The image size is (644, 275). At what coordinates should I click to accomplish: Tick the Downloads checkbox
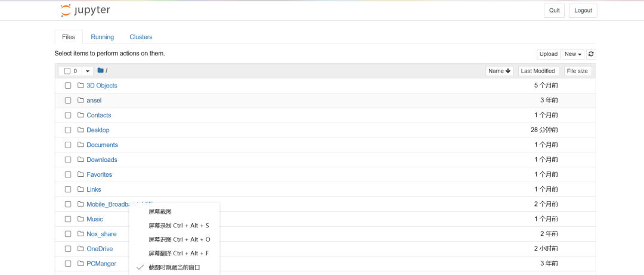pos(68,160)
